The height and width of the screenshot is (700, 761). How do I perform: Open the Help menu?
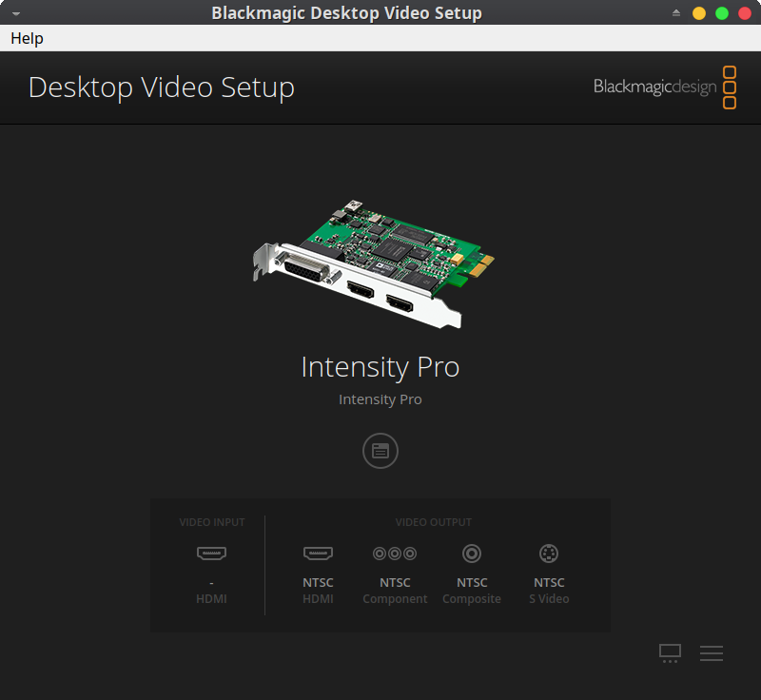(x=27, y=38)
